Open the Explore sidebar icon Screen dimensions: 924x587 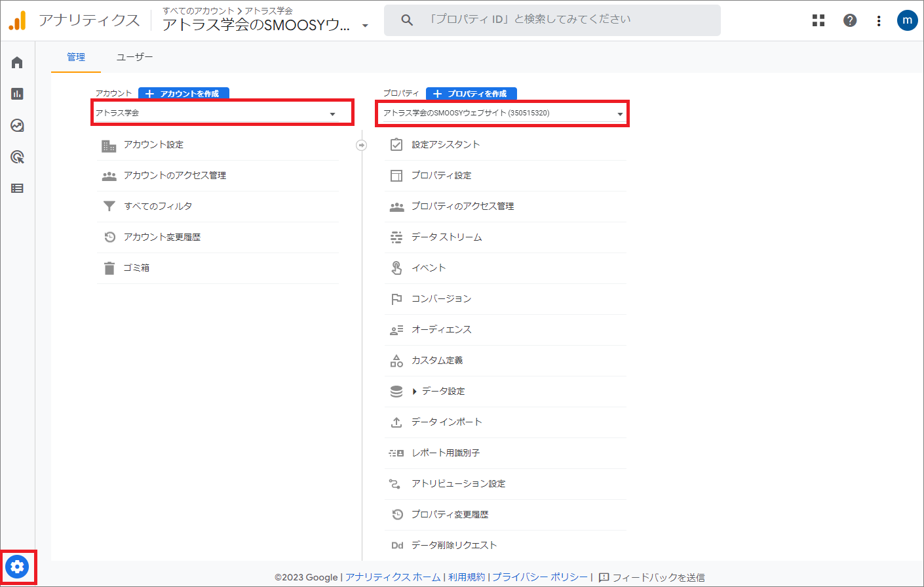point(17,125)
